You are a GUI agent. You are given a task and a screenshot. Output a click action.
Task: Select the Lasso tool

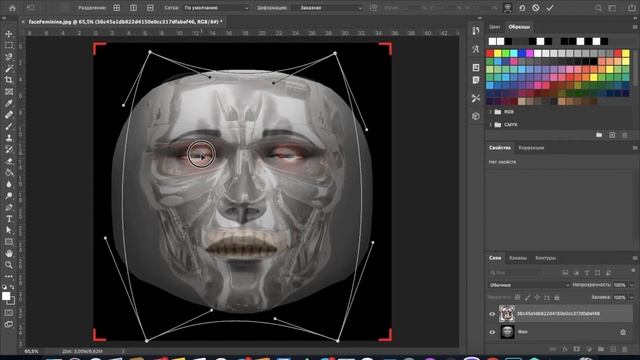pyautogui.click(x=9, y=57)
